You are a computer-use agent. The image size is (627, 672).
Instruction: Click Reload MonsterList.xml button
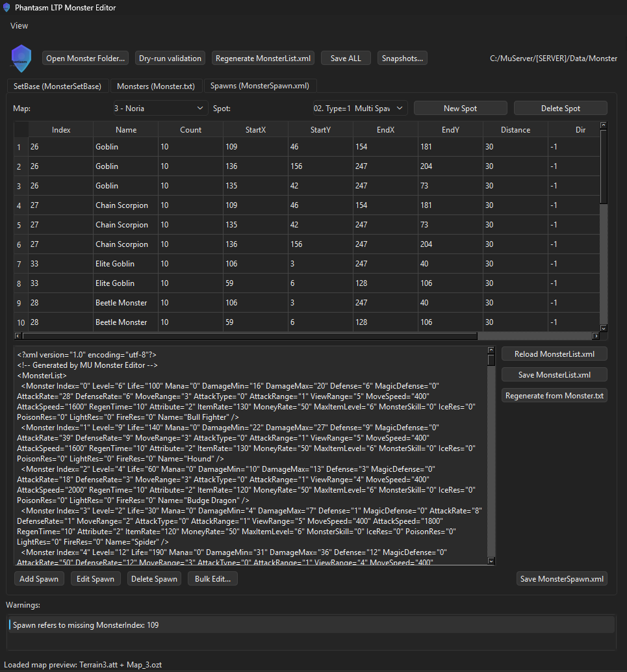point(554,354)
